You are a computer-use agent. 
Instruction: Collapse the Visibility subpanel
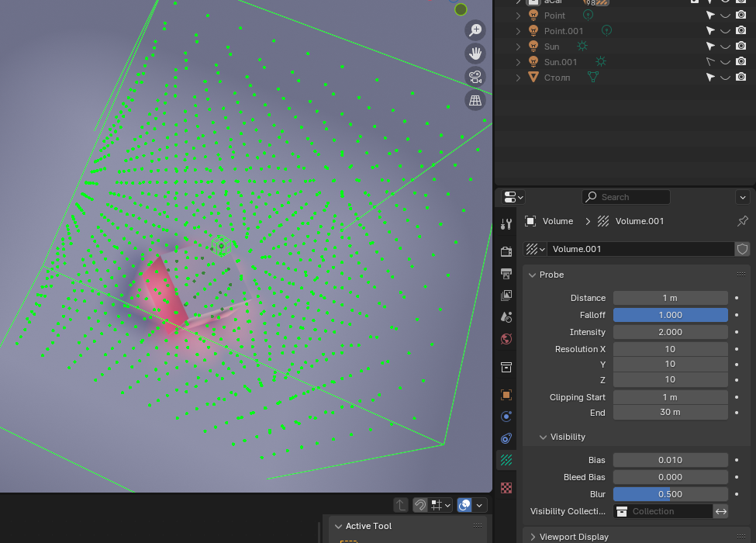[543, 437]
